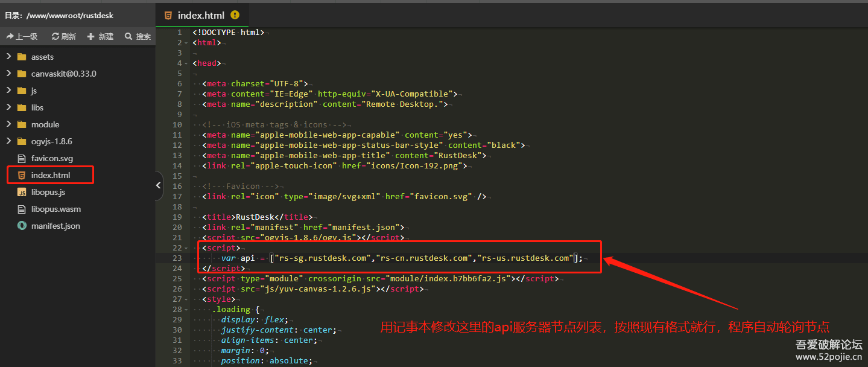868x367 pixels.
Task: Click the yellow warning icon on index.html tab
Action: tap(235, 15)
